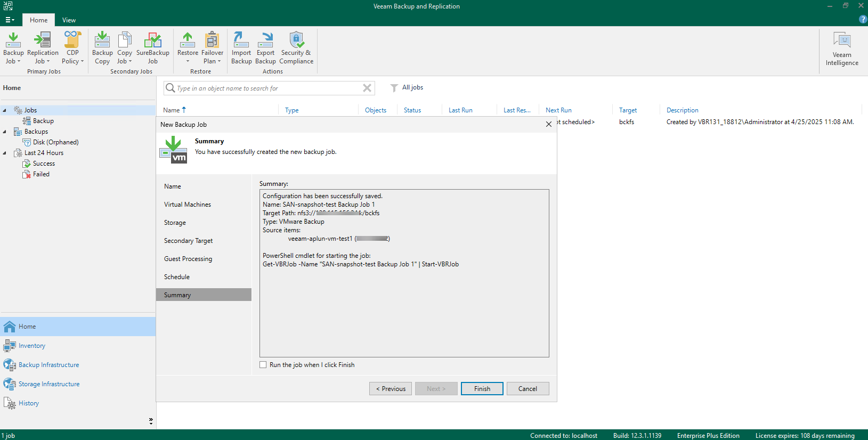Click the PowerShell Get-VBRJob cmdlet text

coord(361,264)
